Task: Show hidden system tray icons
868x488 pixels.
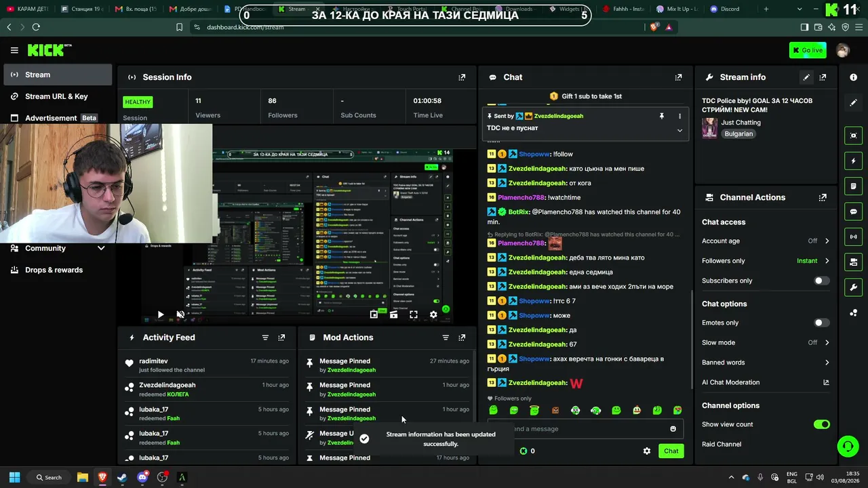Action: click(731, 477)
